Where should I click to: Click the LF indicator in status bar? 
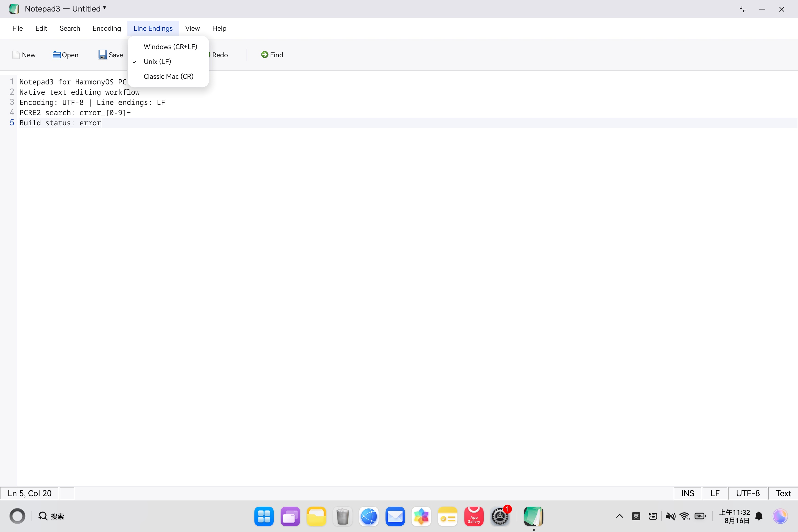(715, 493)
